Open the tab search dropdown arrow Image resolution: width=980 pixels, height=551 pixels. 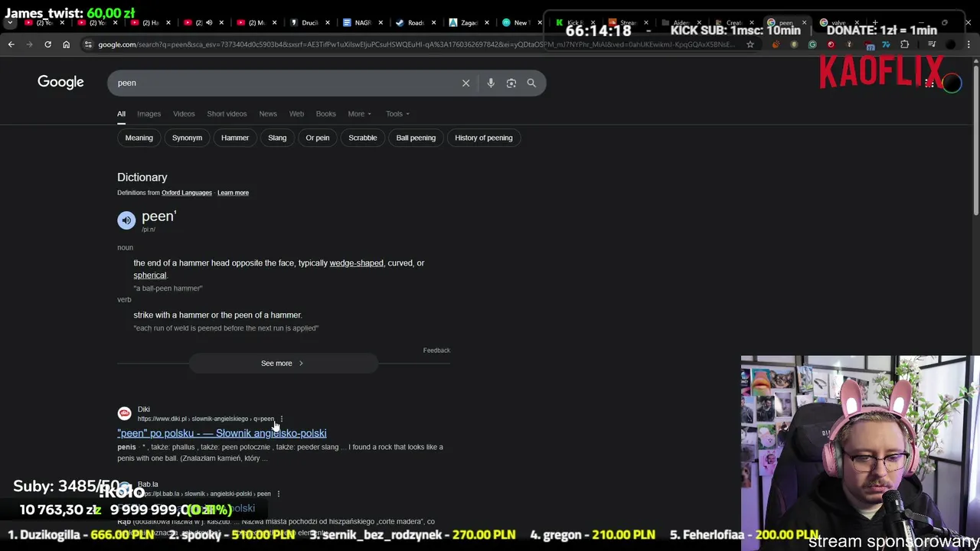(11, 22)
